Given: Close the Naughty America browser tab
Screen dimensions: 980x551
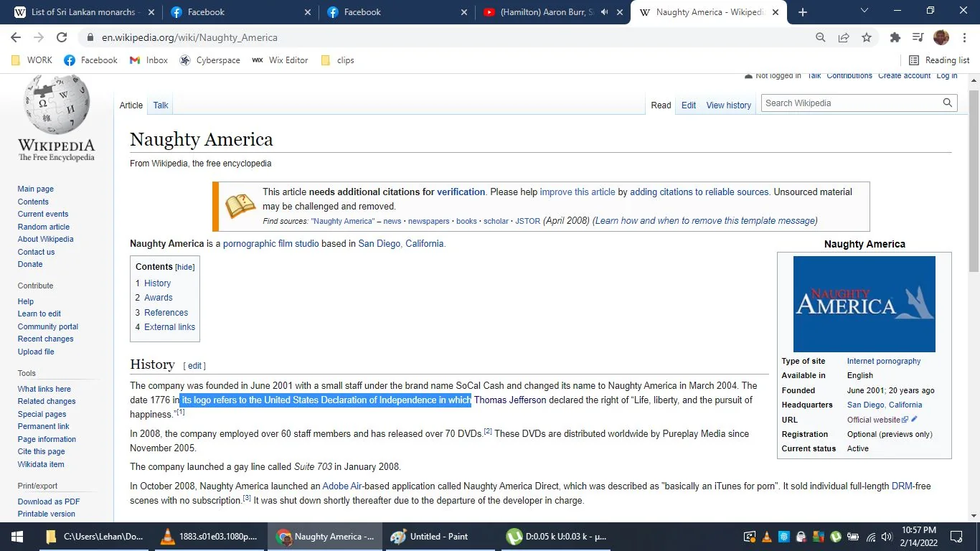Looking at the screenshot, I should pos(776,12).
